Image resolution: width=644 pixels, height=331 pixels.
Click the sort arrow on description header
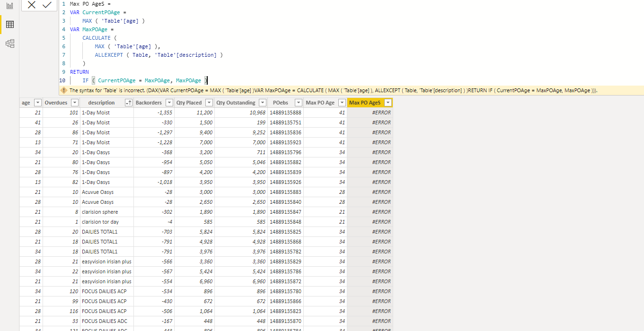128,103
